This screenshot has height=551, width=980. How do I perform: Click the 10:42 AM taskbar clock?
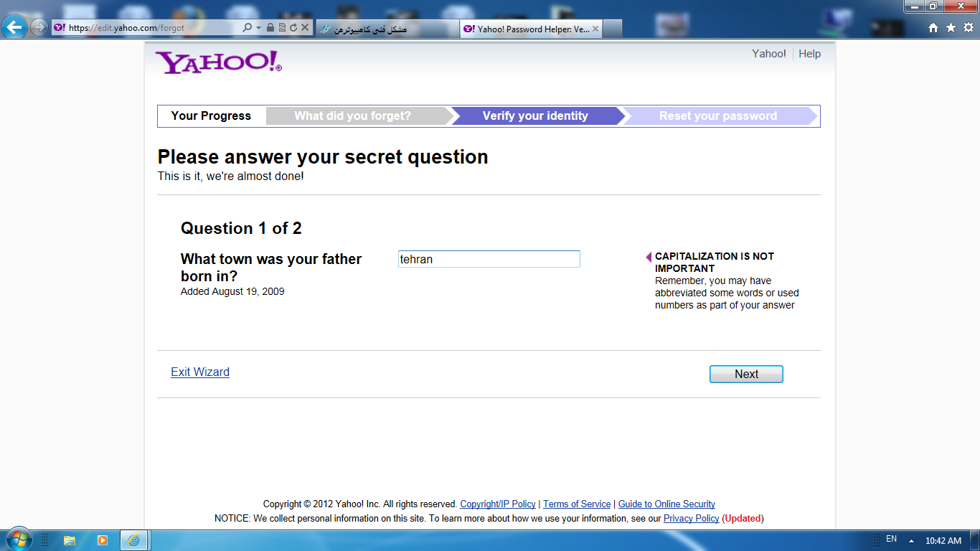point(943,541)
